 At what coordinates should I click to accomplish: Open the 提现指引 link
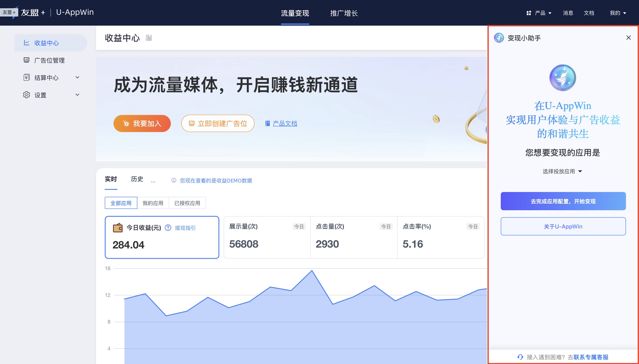[185, 228]
